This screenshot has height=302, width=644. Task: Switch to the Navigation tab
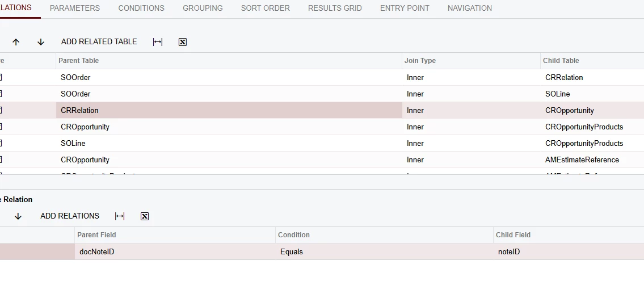pos(470,8)
